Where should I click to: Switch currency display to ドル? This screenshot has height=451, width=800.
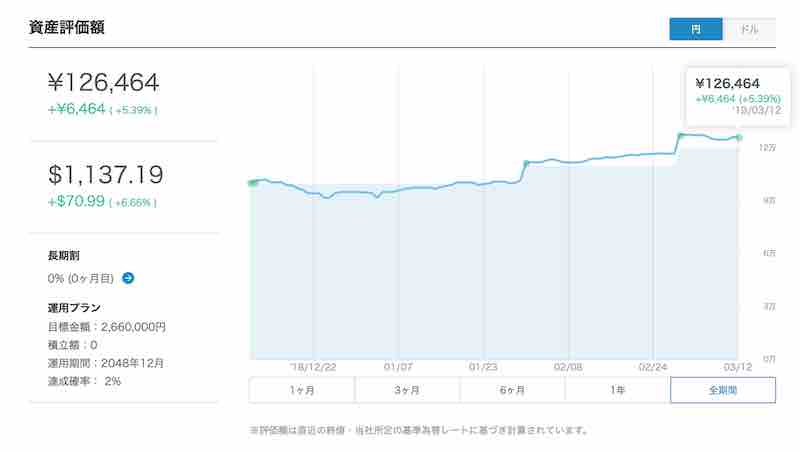(x=749, y=29)
